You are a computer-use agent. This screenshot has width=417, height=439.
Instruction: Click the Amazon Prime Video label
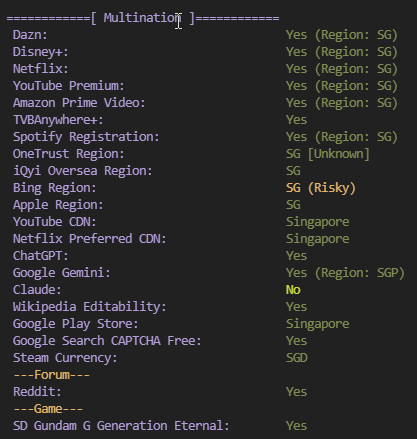click(x=79, y=103)
